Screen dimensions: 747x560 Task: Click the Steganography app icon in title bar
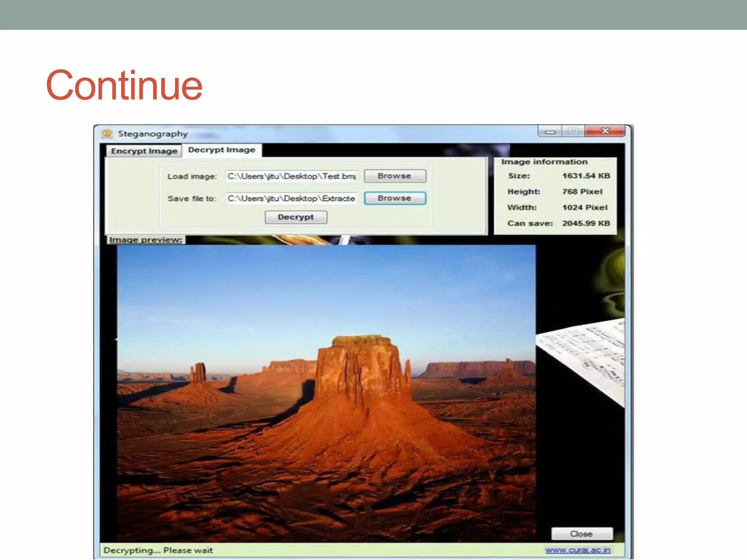tap(107, 134)
